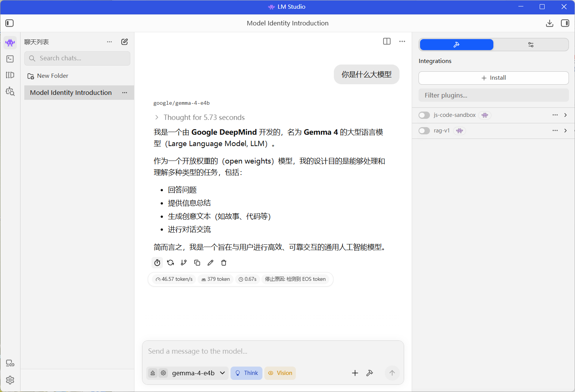Viewport: 575px width, 392px height.
Task: Open app settings gear in sidebar
Action: point(10,380)
